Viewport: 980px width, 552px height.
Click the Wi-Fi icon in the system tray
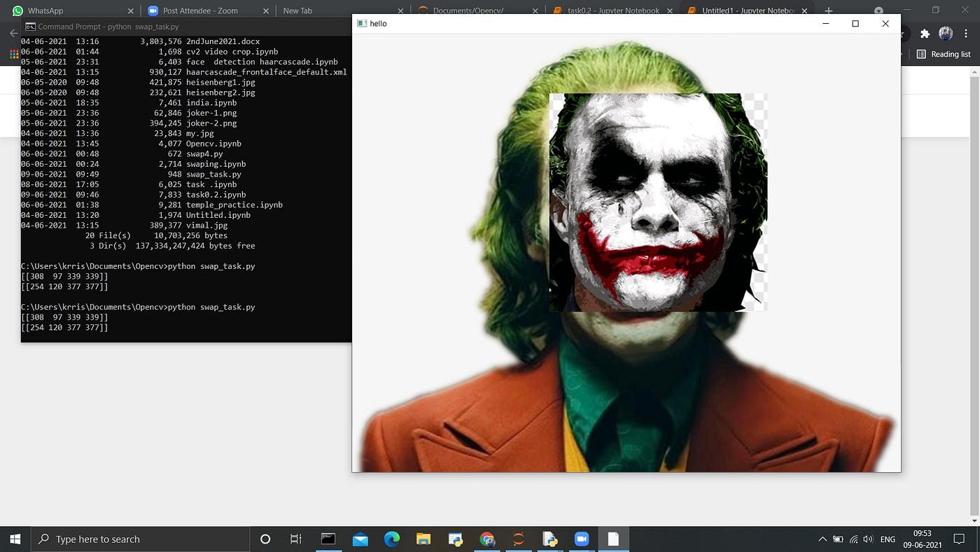coord(853,539)
